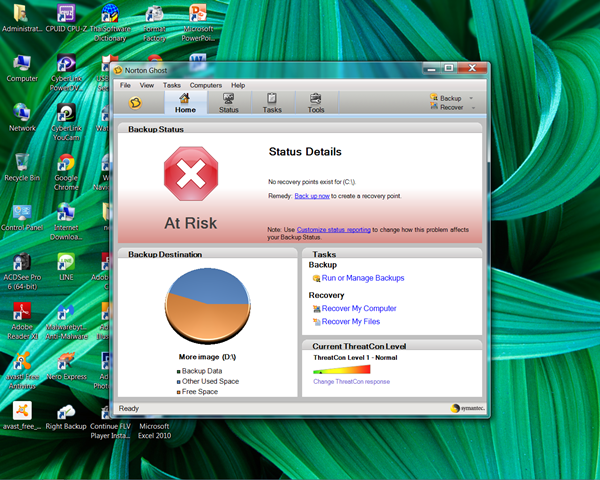This screenshot has height=480, width=600.
Task: Click Recover My Computer link
Action: point(359,308)
